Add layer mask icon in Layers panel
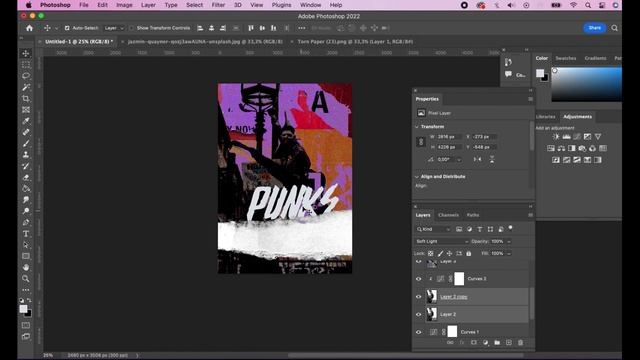640x360 pixels. [473, 343]
